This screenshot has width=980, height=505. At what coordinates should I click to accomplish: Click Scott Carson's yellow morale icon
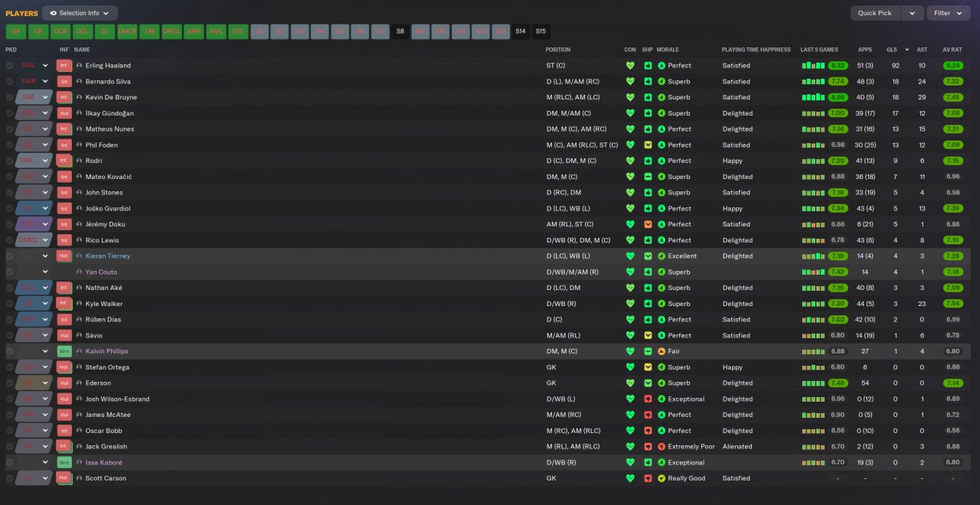[x=661, y=479]
